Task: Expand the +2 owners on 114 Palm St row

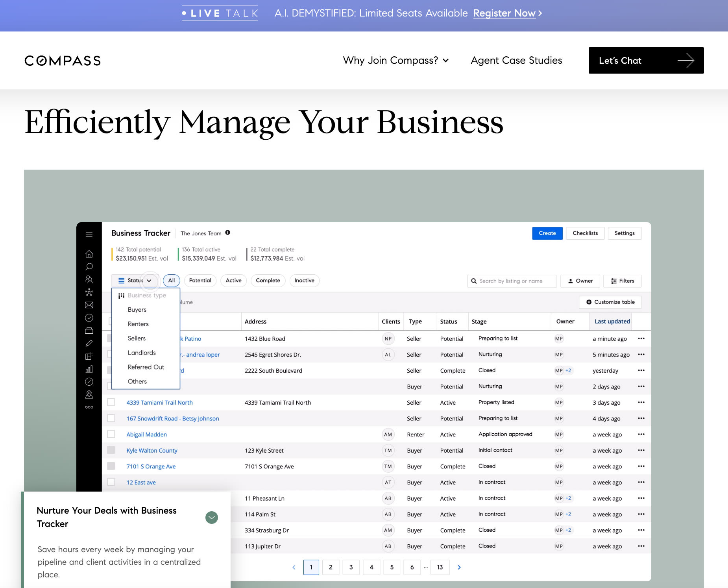Action: pos(568,514)
